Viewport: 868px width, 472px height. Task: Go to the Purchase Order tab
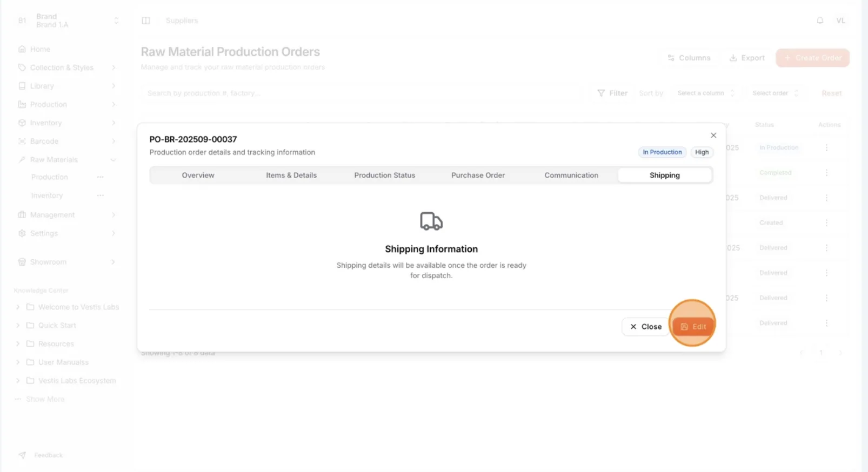[478, 175]
